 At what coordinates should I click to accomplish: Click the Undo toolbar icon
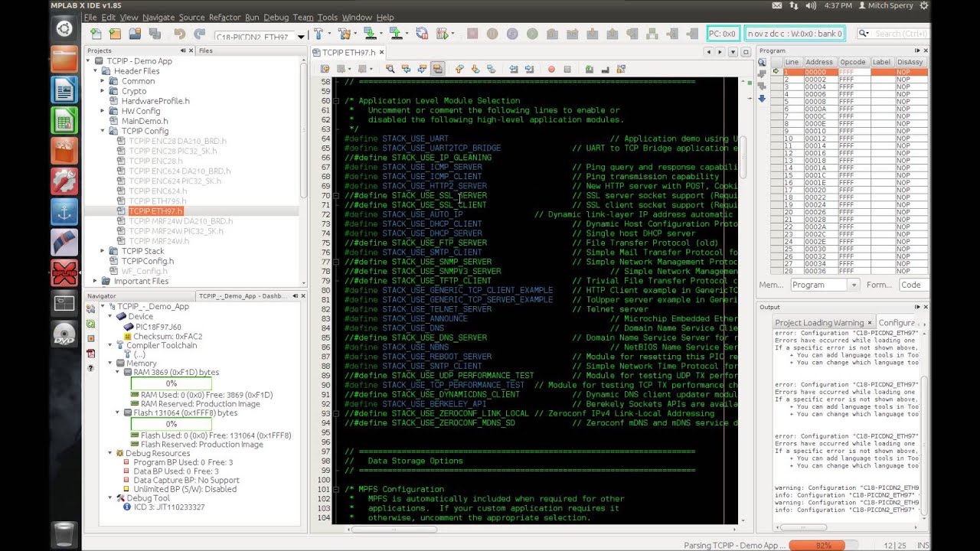pyautogui.click(x=179, y=34)
